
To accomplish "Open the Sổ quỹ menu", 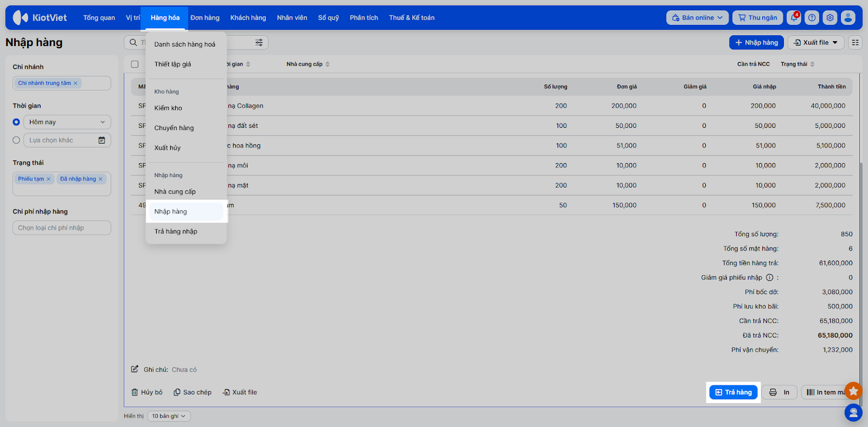I will click(328, 17).
